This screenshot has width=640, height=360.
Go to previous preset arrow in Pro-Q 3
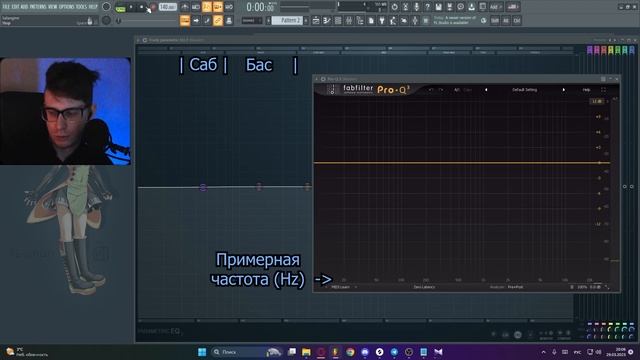(x=486, y=90)
